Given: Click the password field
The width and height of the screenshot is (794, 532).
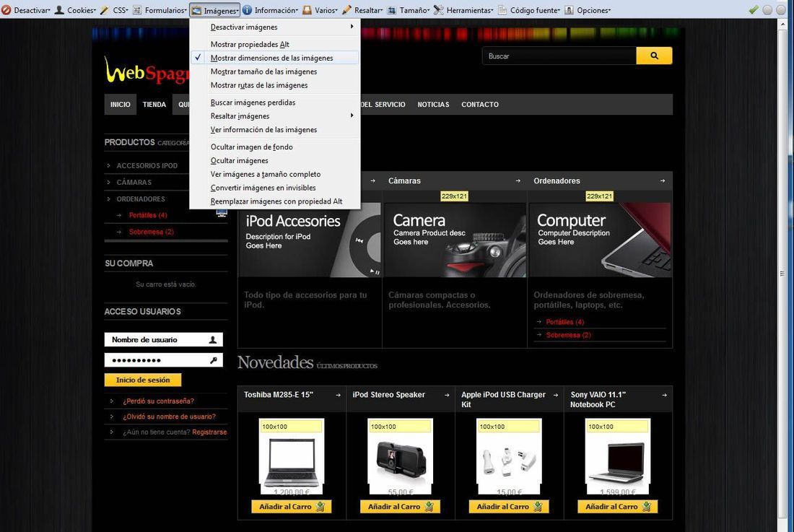Looking at the screenshot, I should 164,360.
